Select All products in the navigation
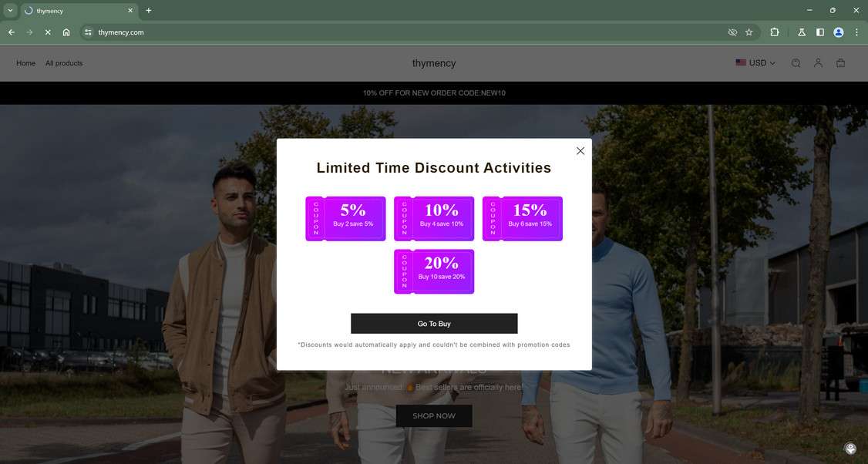This screenshot has width=868, height=464. click(63, 62)
